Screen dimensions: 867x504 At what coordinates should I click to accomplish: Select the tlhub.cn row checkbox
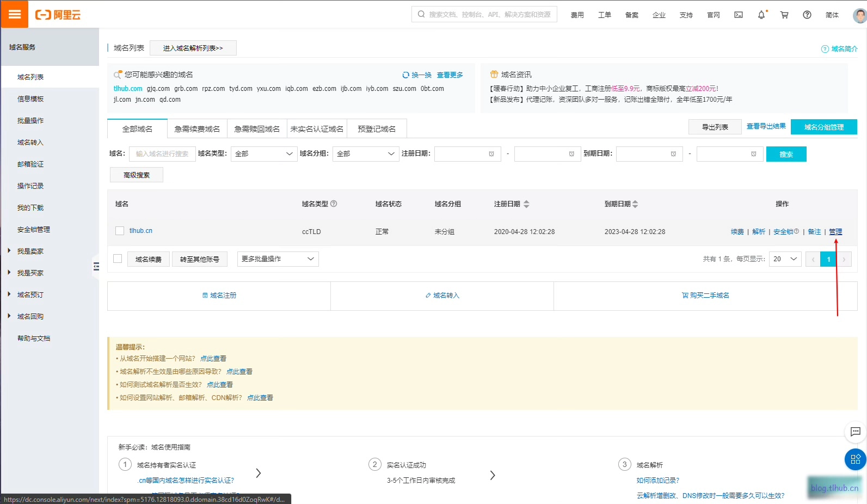pos(120,231)
